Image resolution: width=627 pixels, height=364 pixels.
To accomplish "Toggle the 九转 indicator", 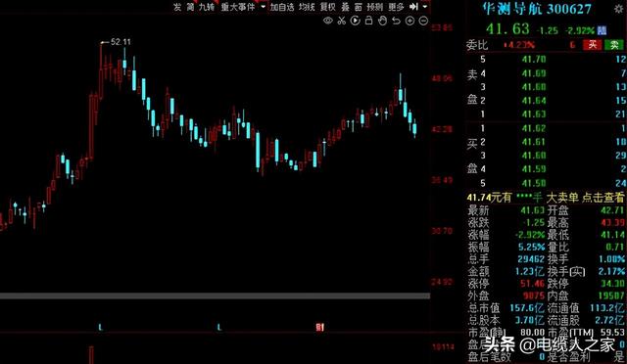I will tap(207, 7).
